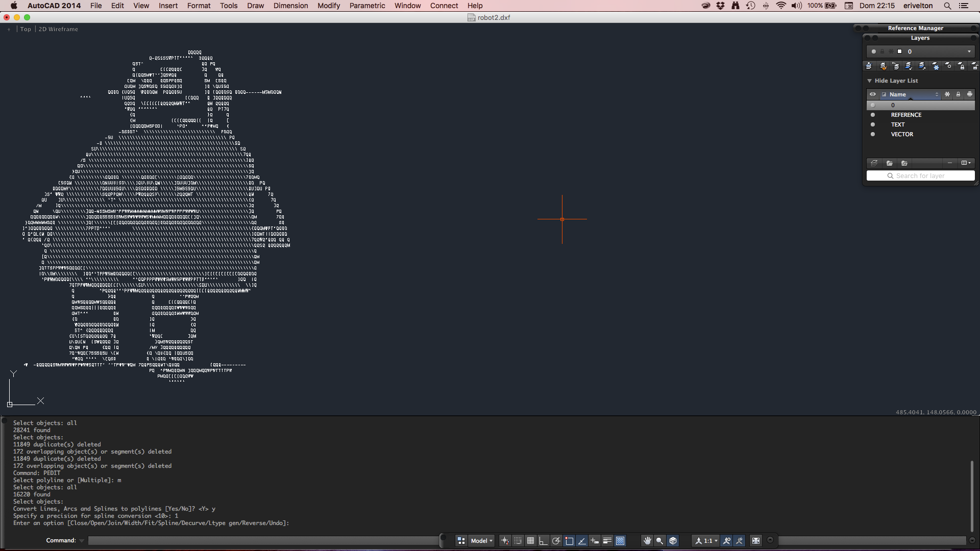The height and width of the screenshot is (551, 980).
Task: Open the Parametric menu
Action: [x=367, y=6]
